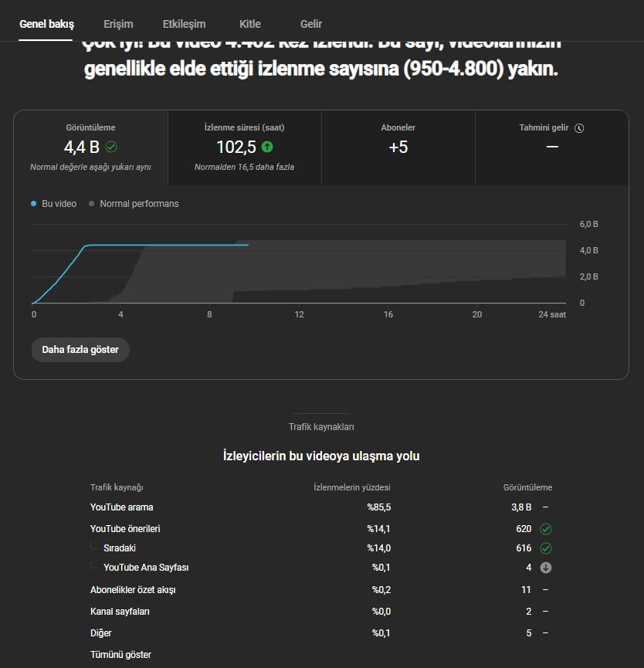644x668 pixels.
Task: Click the end of the blue line on chart
Action: pos(248,245)
